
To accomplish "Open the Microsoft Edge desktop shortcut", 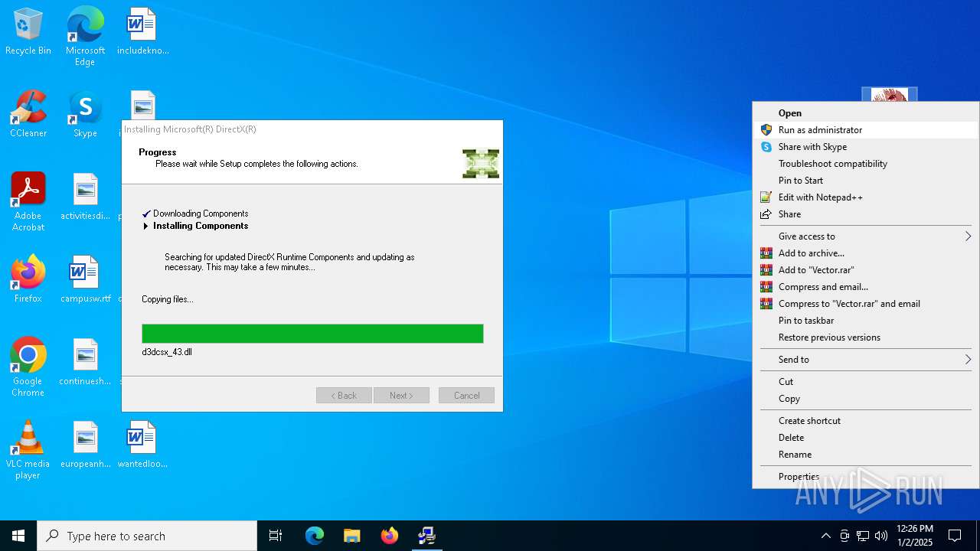I will click(85, 37).
